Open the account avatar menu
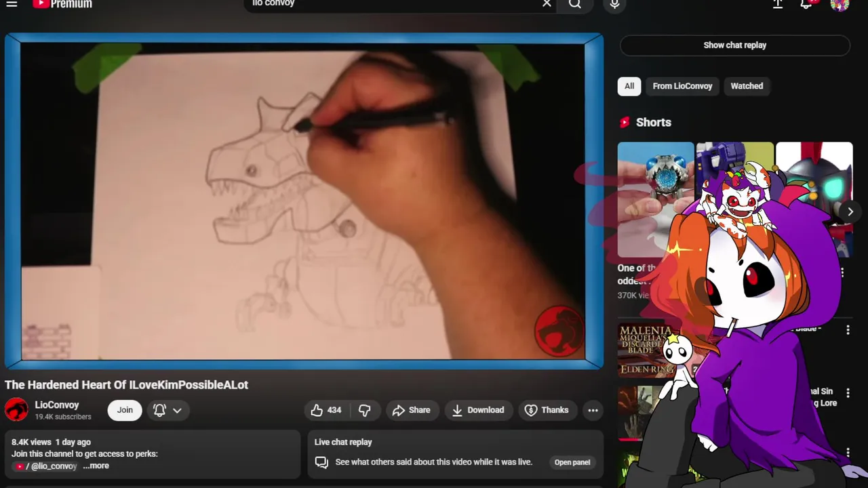This screenshot has width=868, height=488. click(x=840, y=5)
